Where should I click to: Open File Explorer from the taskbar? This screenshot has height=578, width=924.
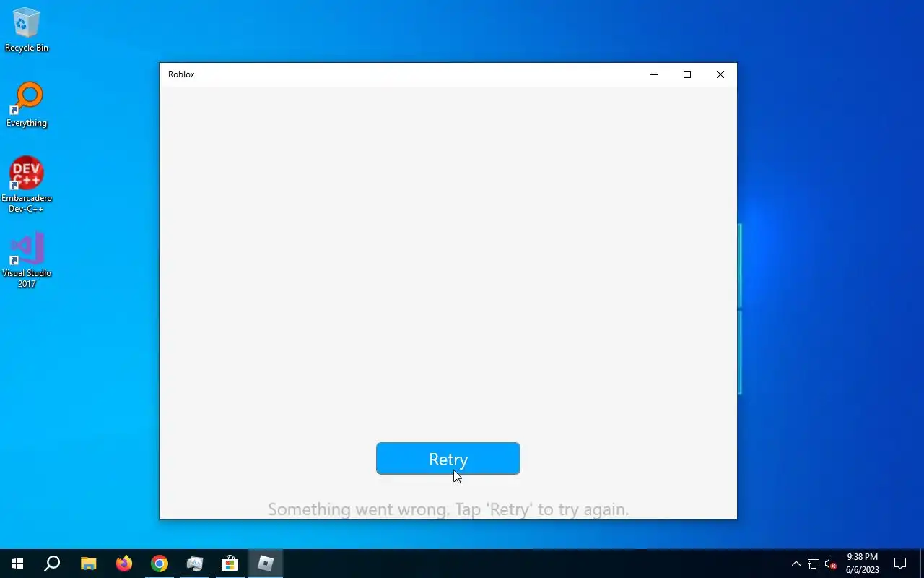tap(88, 564)
